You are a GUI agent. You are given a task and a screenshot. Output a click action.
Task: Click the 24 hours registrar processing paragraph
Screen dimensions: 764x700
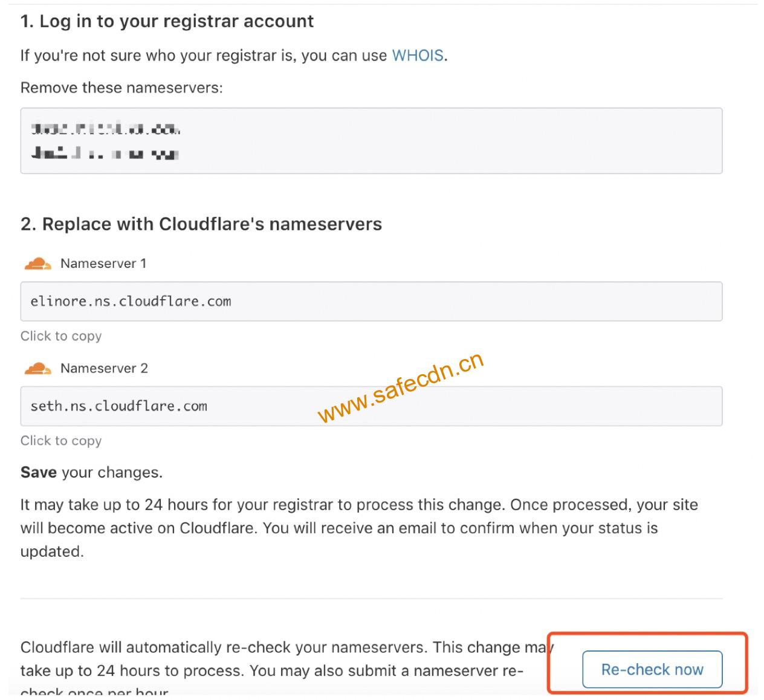359,528
